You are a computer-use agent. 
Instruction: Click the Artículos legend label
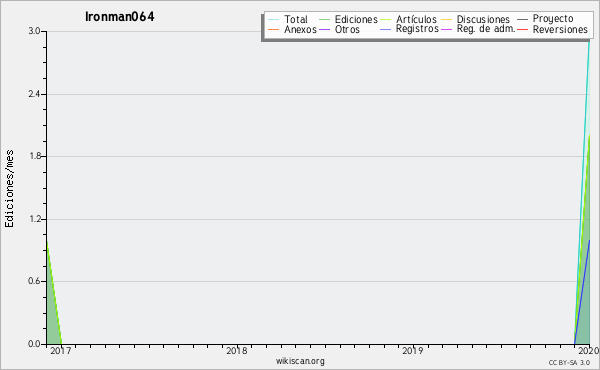(x=416, y=19)
